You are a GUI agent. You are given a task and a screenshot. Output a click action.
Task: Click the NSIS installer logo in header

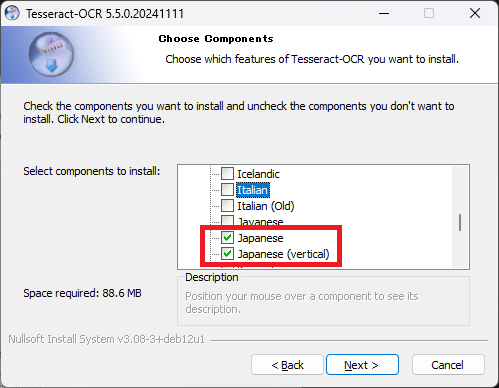pyautogui.click(x=51, y=54)
